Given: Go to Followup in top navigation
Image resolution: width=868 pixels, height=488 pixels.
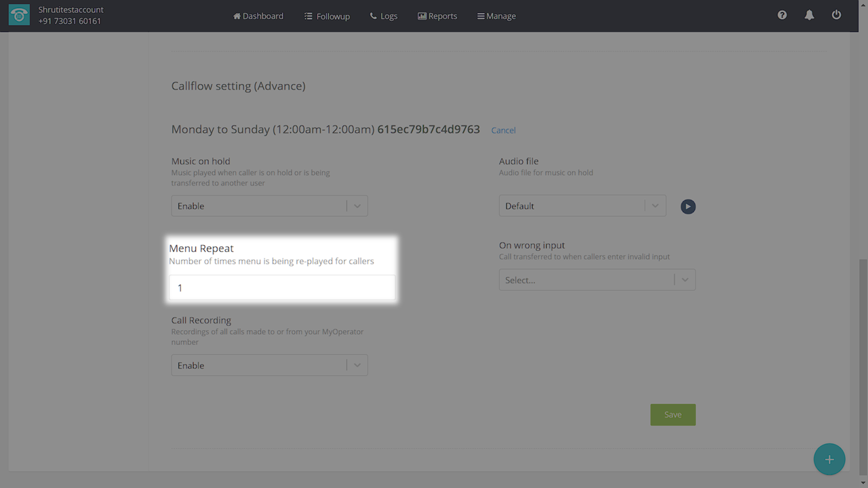Looking at the screenshot, I should pos(327,16).
